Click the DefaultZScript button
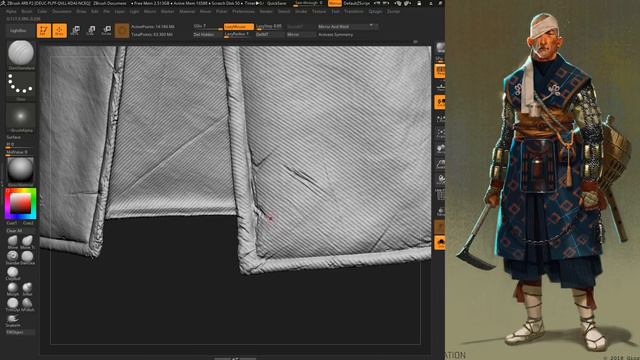Screen dimensions: 640x360 pyautogui.click(x=357, y=3)
